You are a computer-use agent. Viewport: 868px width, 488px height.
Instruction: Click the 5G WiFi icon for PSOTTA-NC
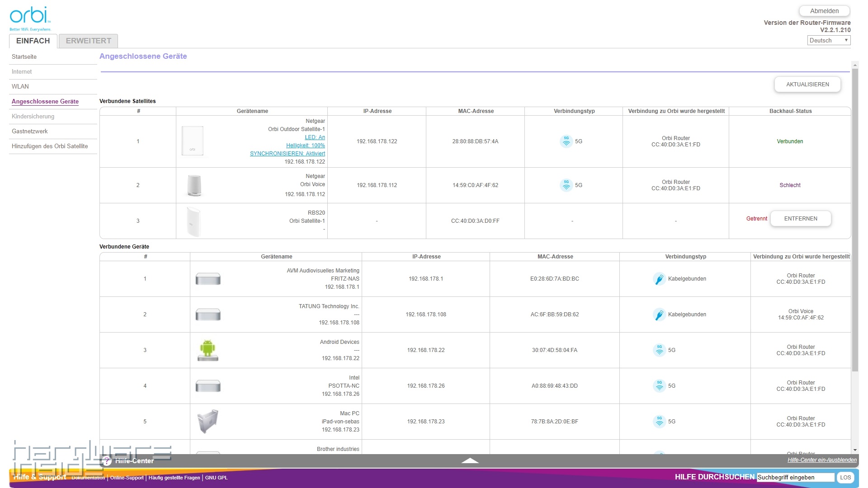point(659,386)
